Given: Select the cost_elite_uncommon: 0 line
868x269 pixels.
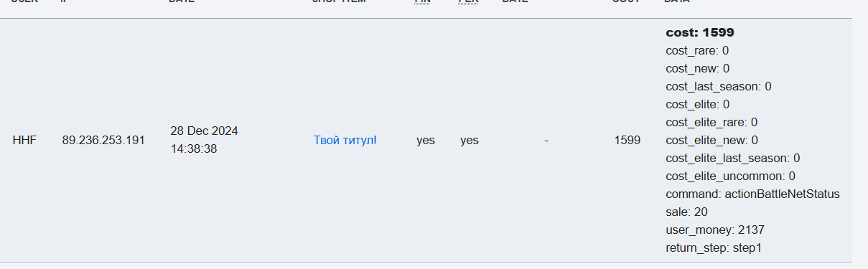Looking at the screenshot, I should click(731, 176).
